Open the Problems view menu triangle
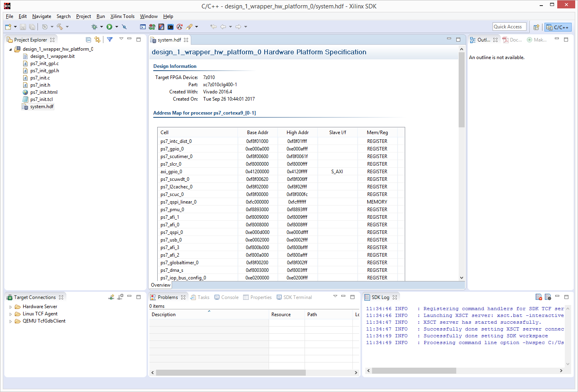The image size is (578, 392). [335, 296]
